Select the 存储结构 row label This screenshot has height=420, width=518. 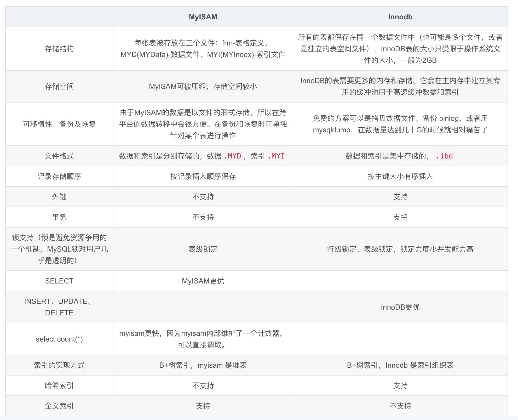pyautogui.click(x=59, y=49)
